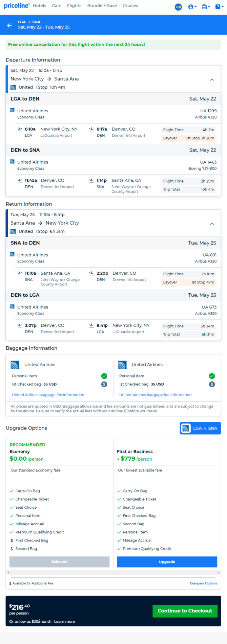Click left card Personal Item green checkmark
The image size is (227, 644).
click(104, 376)
